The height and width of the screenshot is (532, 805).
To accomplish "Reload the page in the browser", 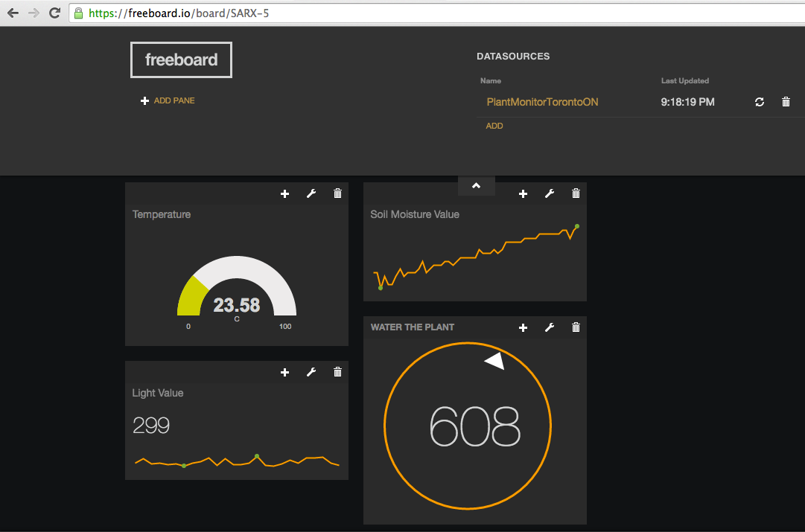I will click(54, 13).
